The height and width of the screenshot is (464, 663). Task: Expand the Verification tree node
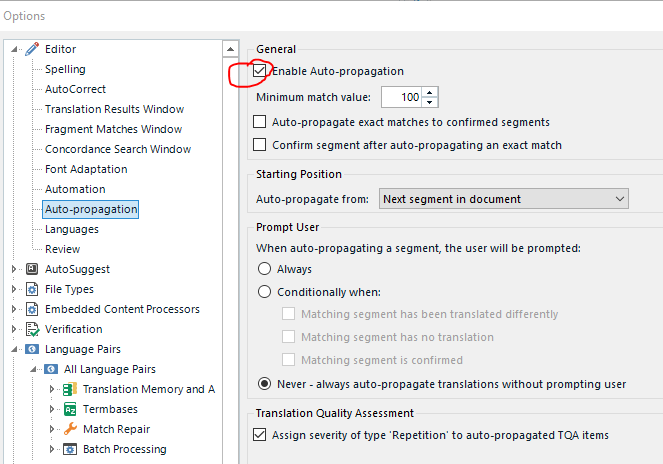coord(14,329)
